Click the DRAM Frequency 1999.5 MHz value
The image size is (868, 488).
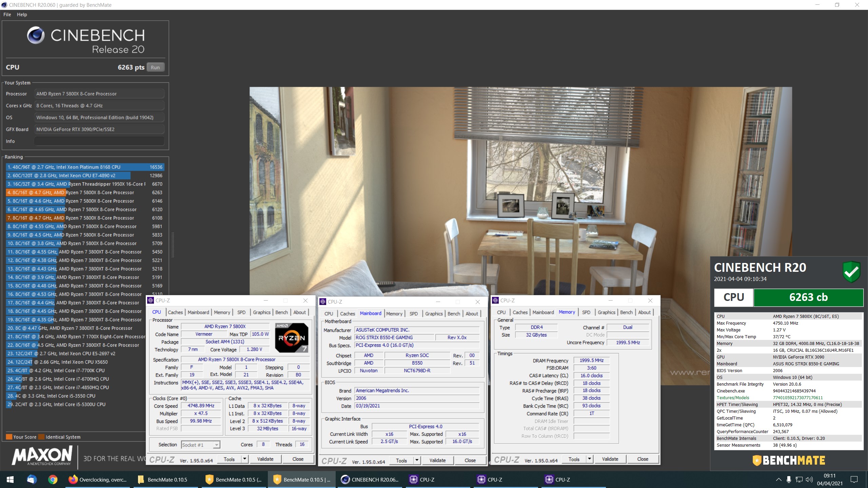coord(591,360)
